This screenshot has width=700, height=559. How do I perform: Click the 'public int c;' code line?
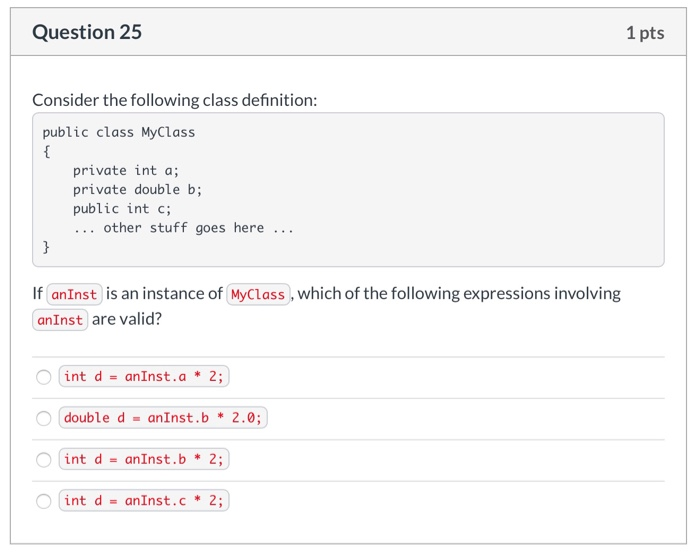coord(122,209)
